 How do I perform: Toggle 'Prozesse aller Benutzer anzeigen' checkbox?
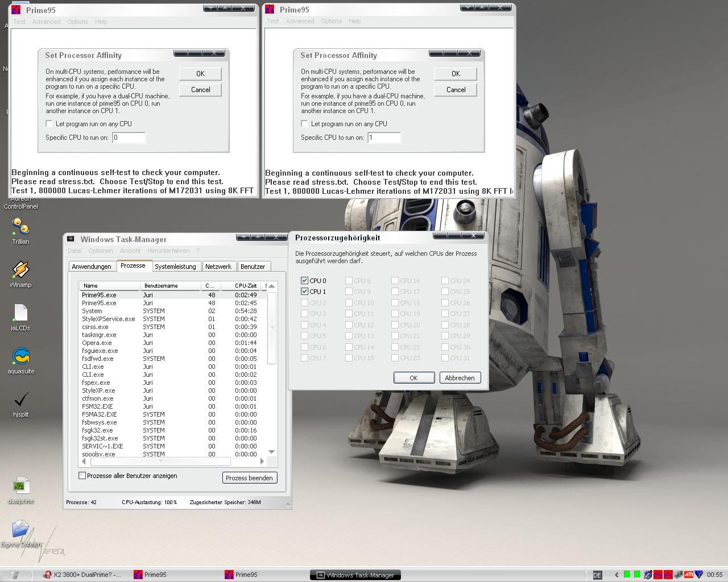coord(82,475)
